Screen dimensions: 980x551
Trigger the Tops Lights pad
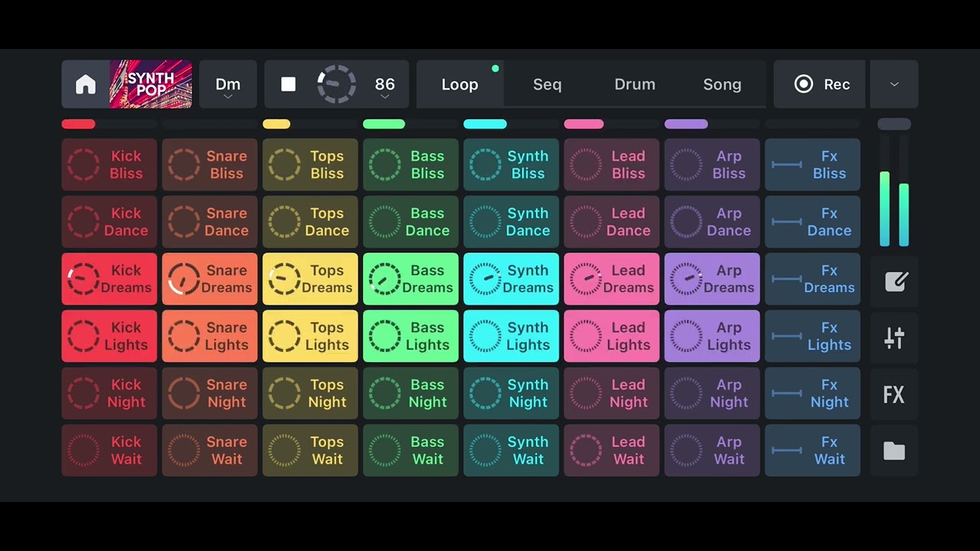tap(310, 336)
